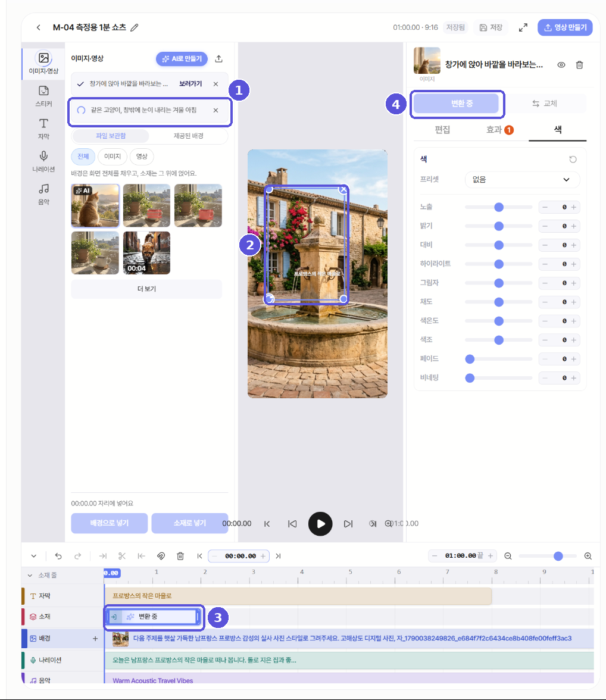Switch to the 제공된 배경 tab
Viewport: 606px width, 700px height.
pos(189,136)
